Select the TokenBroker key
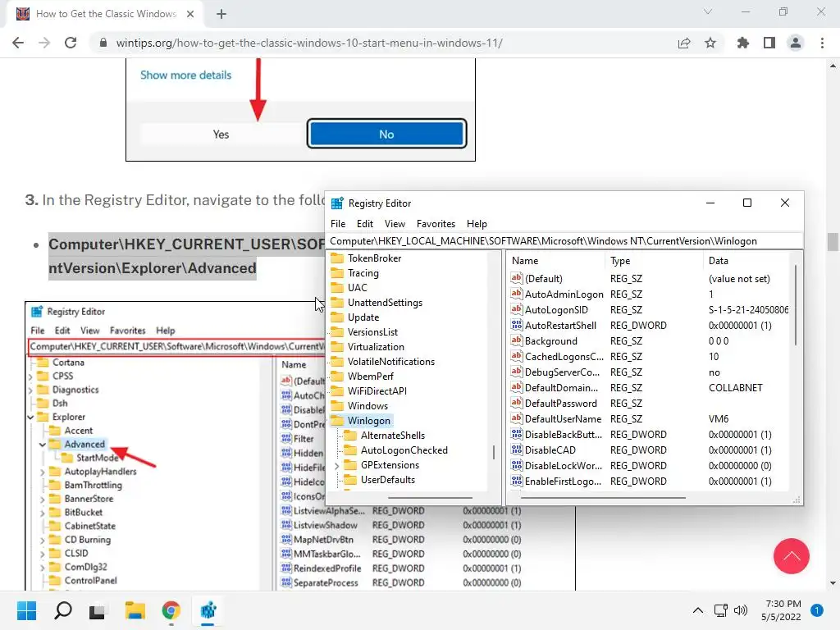840x630 pixels. pos(374,258)
